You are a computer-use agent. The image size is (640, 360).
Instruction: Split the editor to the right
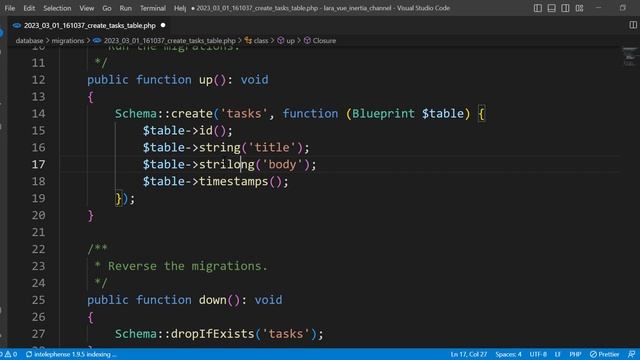point(633,25)
